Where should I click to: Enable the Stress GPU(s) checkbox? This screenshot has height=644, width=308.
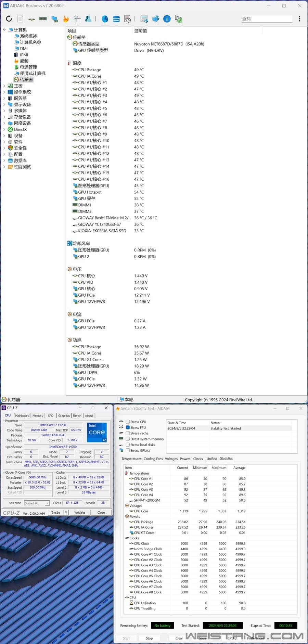point(128,450)
